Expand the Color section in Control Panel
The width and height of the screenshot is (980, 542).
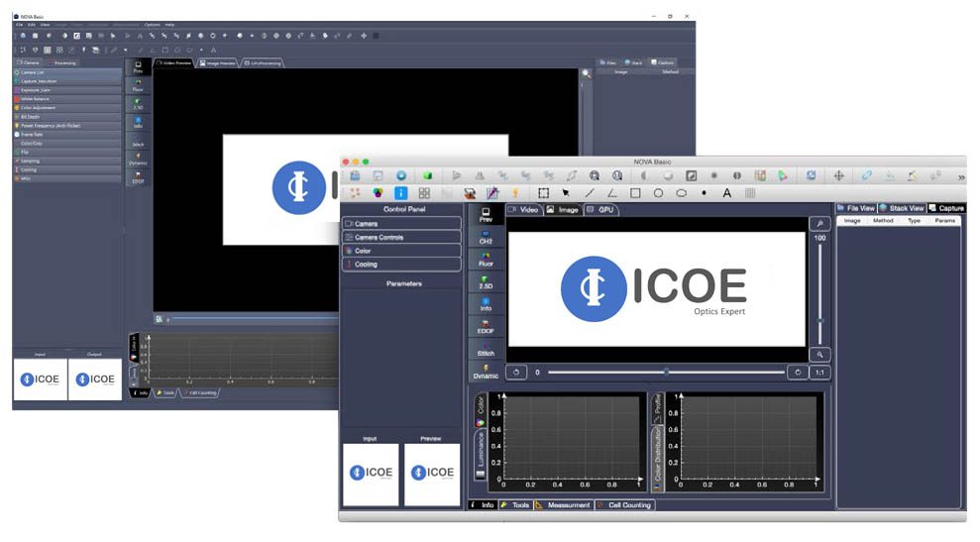(x=402, y=251)
